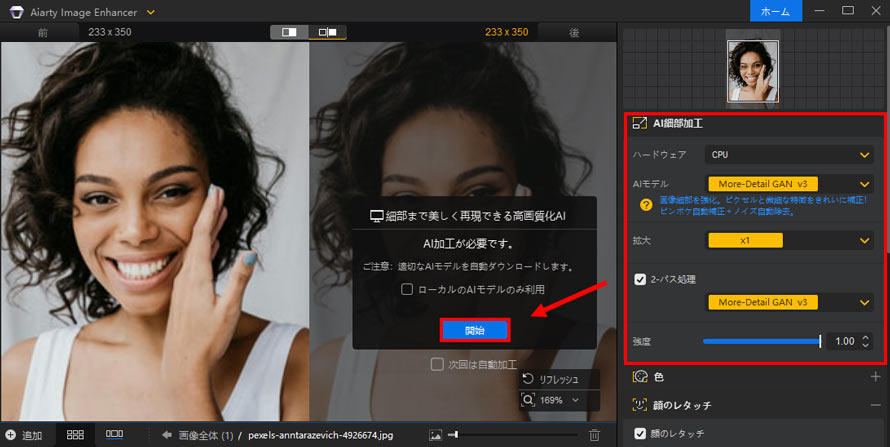This screenshot has width=890, height=447.
Task: Click the trash delete icon
Action: click(x=594, y=435)
